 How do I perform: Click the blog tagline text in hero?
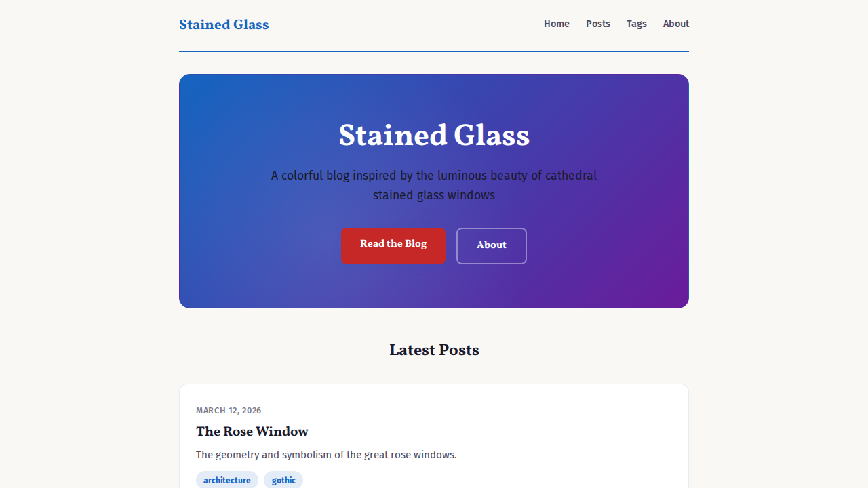click(434, 185)
